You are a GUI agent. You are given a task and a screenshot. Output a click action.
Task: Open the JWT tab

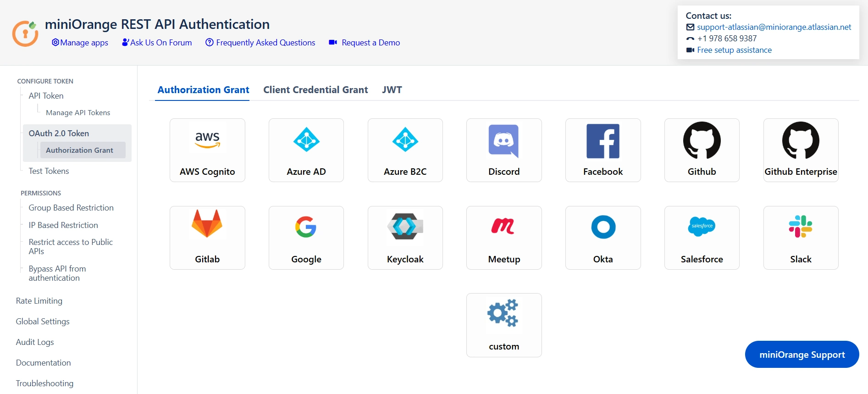pos(392,90)
